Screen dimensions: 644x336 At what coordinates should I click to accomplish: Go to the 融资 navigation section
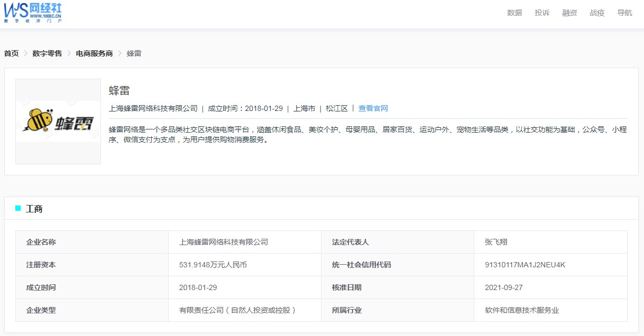[569, 13]
